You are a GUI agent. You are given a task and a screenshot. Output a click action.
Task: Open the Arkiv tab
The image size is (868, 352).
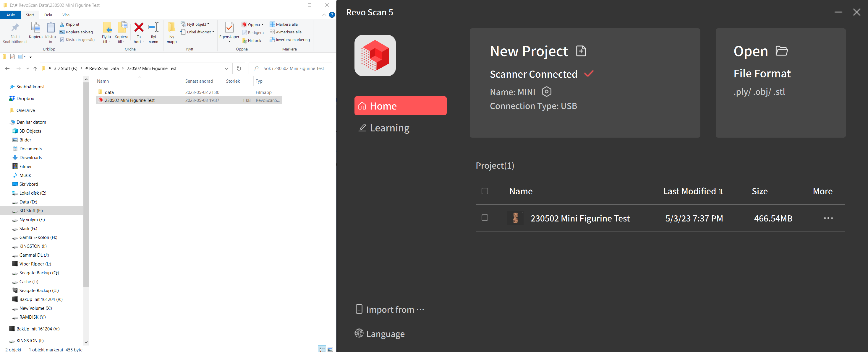(x=11, y=15)
